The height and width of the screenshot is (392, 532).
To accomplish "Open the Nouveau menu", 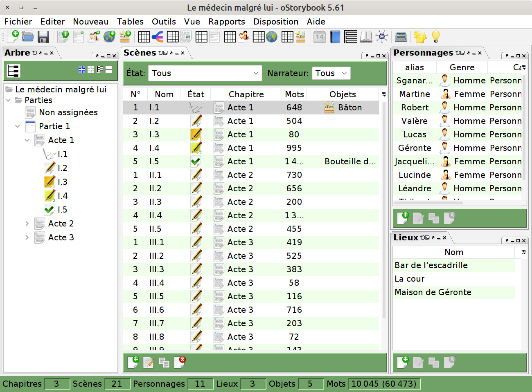I will (x=91, y=22).
